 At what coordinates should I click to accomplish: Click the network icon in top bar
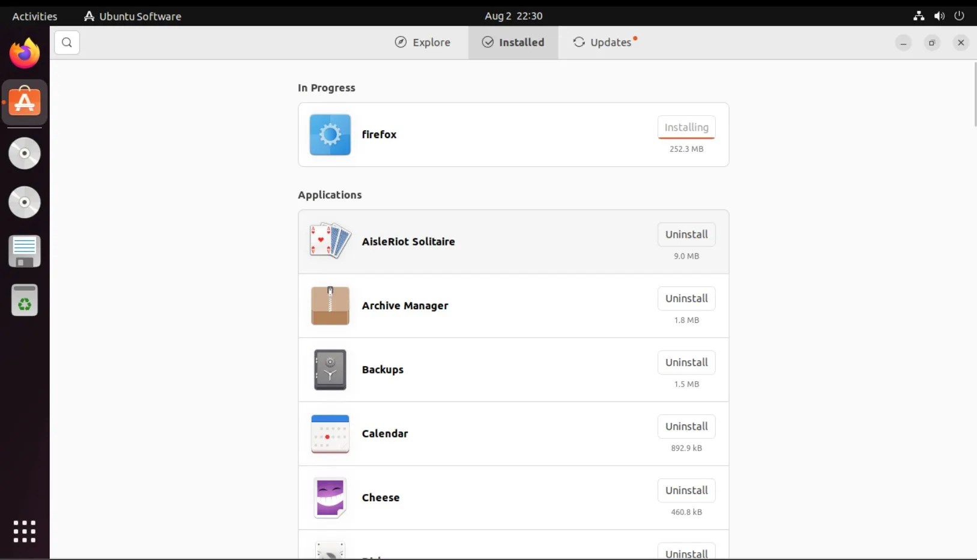pos(918,16)
